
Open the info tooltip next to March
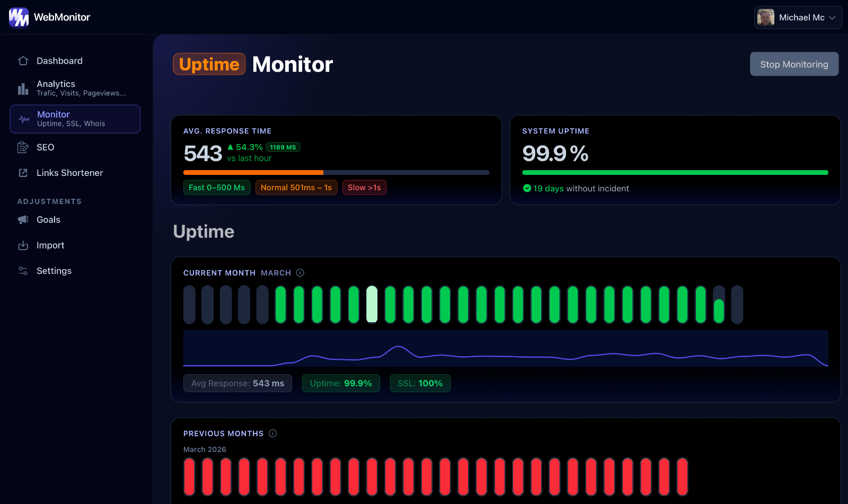point(300,272)
